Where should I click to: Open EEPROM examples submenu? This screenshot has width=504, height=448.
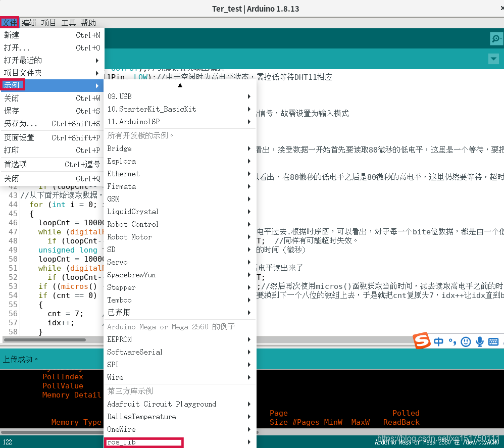180,339
